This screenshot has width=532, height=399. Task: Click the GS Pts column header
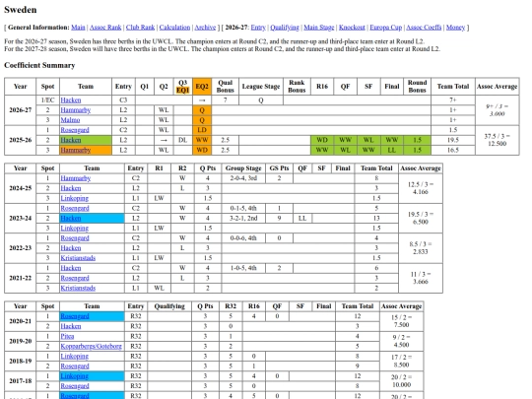tap(279, 168)
